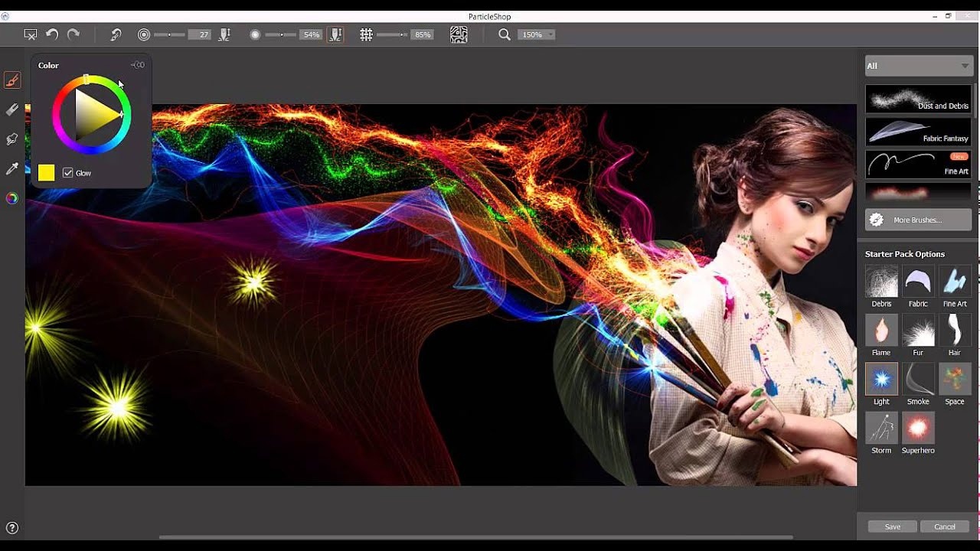Click the Redo arrow in toolbar
This screenshot has height=551, width=980.
73,34
